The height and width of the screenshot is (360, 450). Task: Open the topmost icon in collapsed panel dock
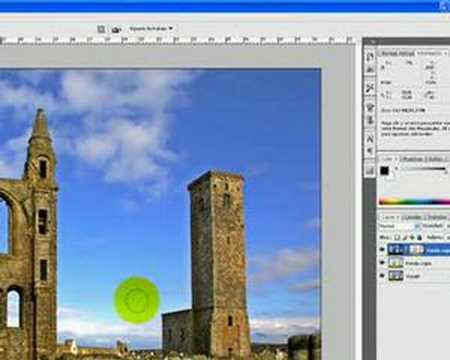370,56
